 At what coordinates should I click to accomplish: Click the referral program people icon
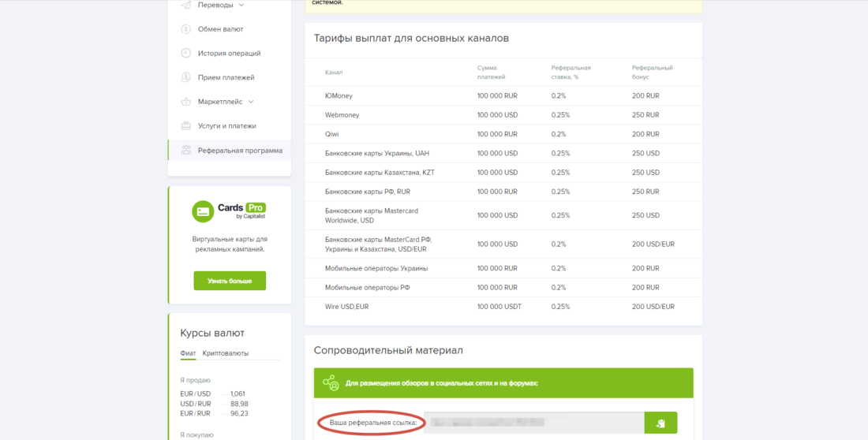(186, 150)
